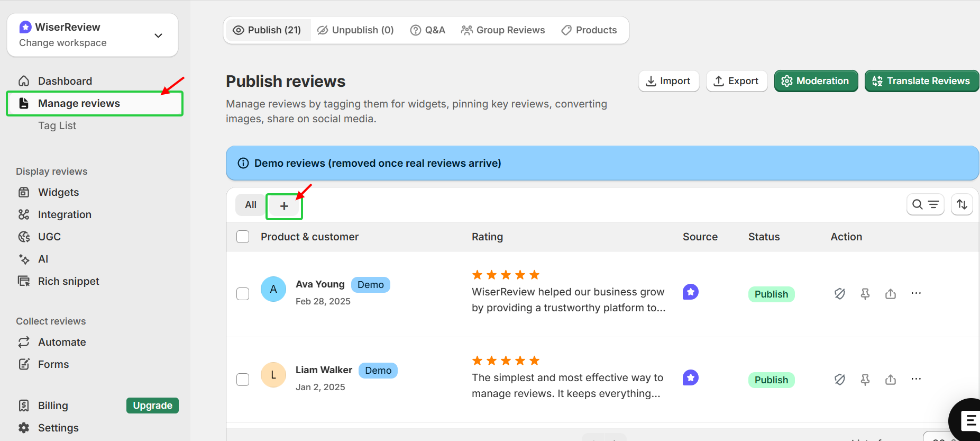Open Widgets section
Image resolution: width=980 pixels, height=441 pixels.
[58, 192]
